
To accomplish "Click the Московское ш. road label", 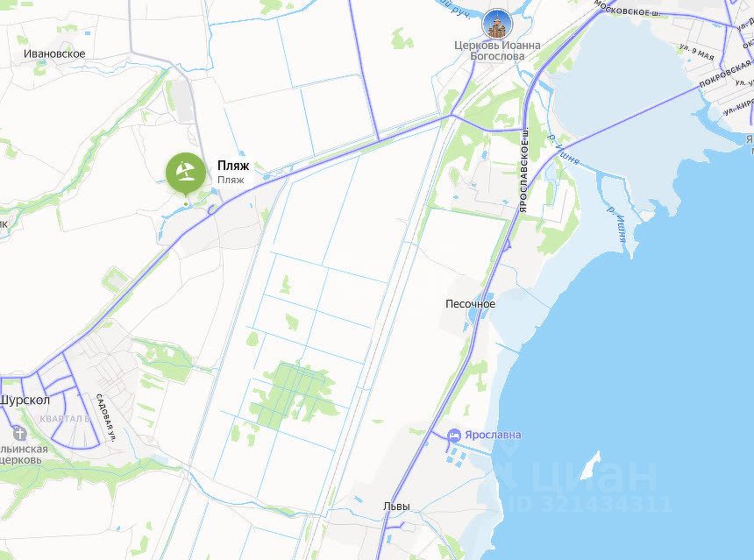I will coord(627,9).
